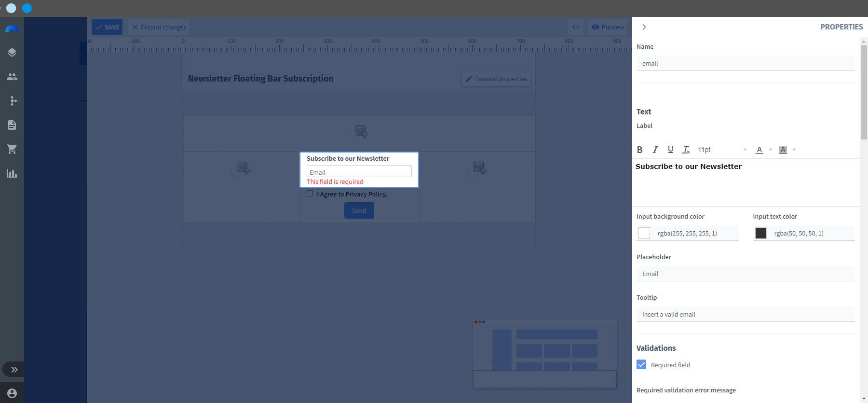The width and height of the screenshot is (868, 403).
Task: Click the text color A icon
Action: click(759, 150)
